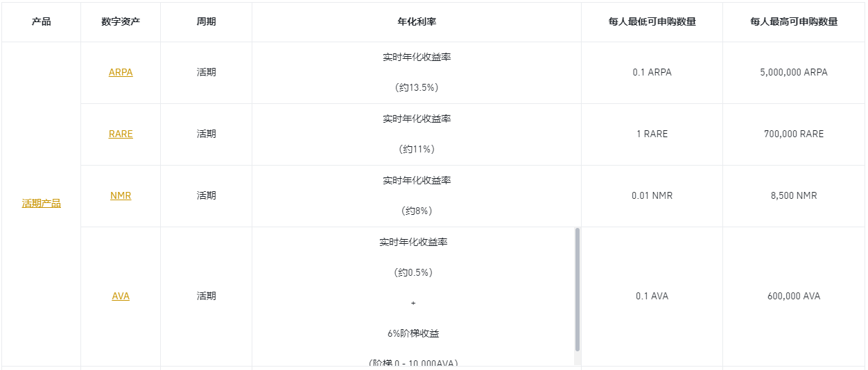Select the 0.01 NMR minimum amount cell

pyautogui.click(x=652, y=195)
